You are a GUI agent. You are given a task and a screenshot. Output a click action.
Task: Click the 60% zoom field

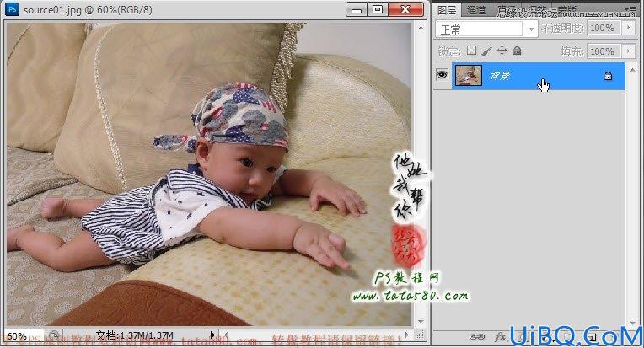[24, 336]
